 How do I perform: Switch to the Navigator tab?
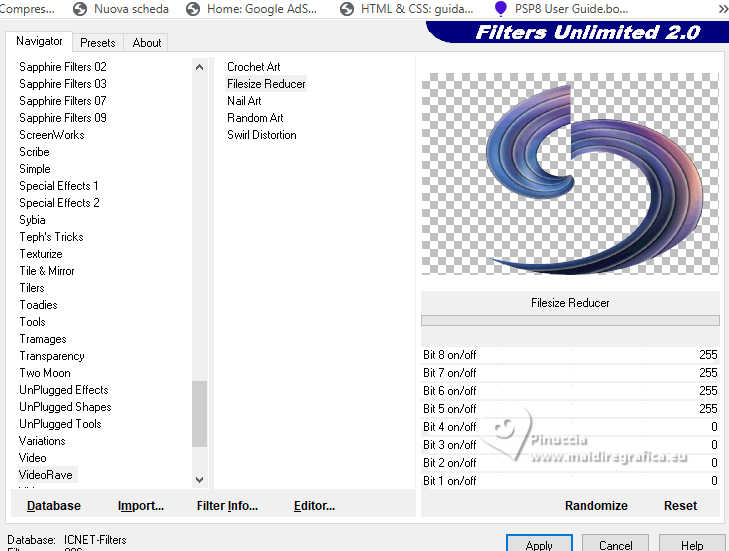(x=39, y=41)
